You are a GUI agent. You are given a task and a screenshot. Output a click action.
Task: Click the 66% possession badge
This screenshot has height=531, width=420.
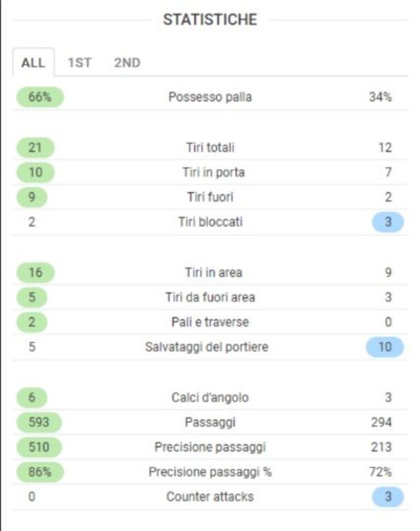40,97
